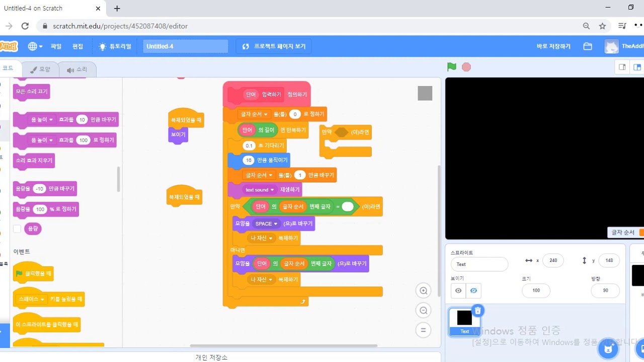Delete the Text sprite with trash icon
The image size is (644, 362).
tap(478, 311)
